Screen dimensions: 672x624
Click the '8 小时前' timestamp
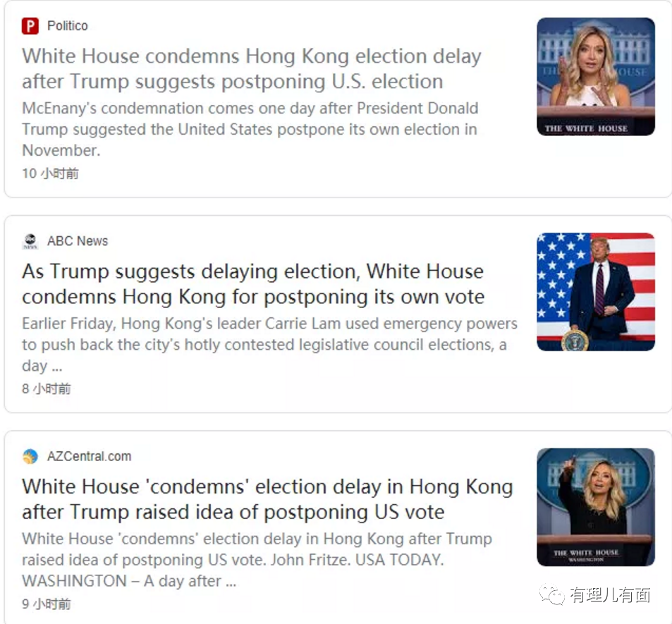[x=47, y=389]
